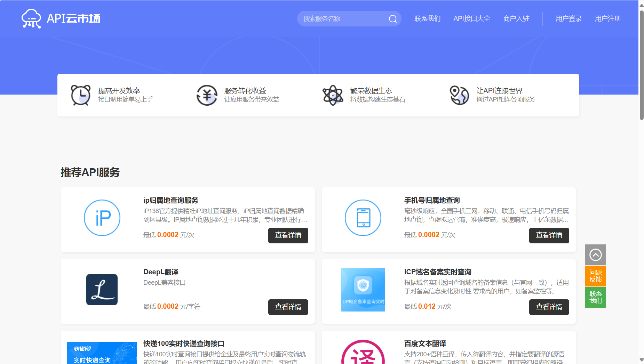Open the ip归属地查询服务 title
This screenshot has height=364, width=644.
[171, 201]
